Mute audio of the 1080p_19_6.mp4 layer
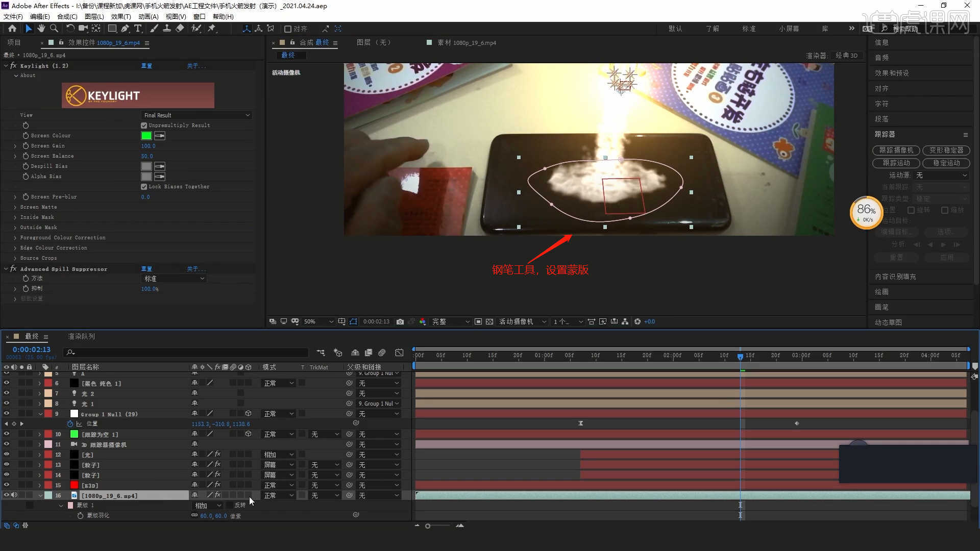 click(x=14, y=495)
